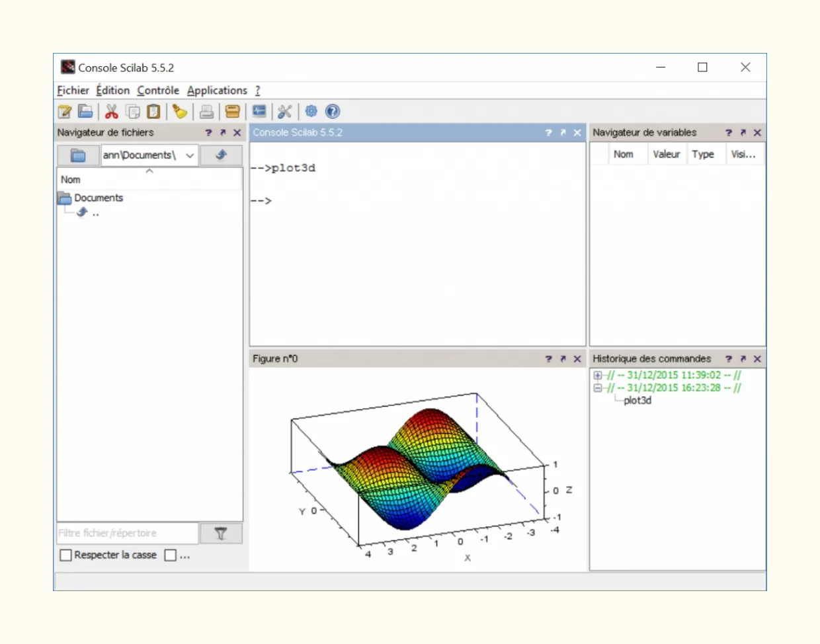Screen dimensions: 820x644
Task: Undock the Figure n°0 panel
Action: [563, 359]
